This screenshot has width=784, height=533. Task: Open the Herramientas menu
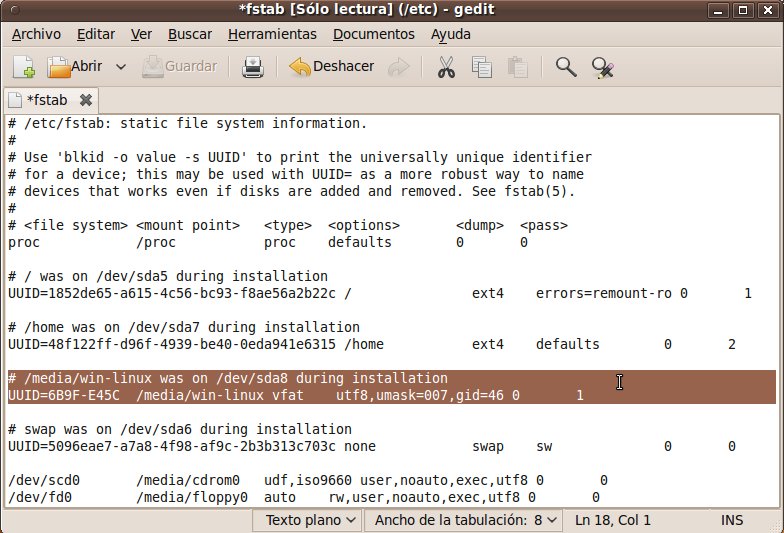pyautogui.click(x=272, y=34)
